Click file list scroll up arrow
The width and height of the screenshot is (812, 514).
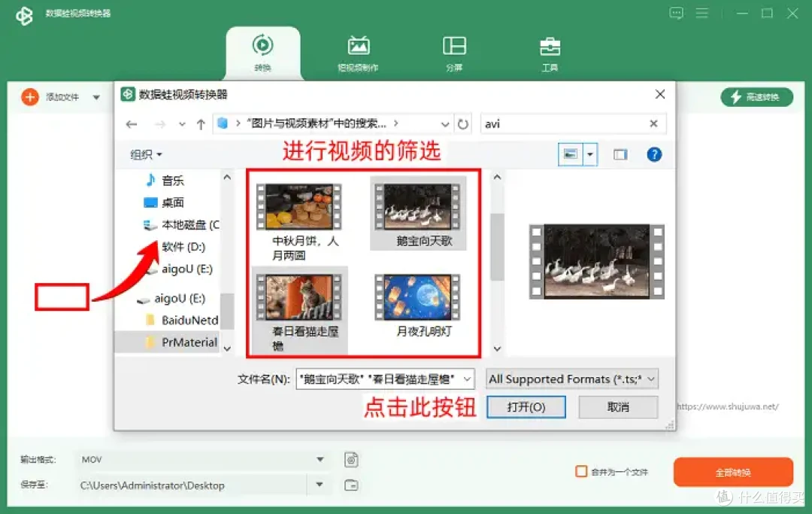click(x=497, y=177)
